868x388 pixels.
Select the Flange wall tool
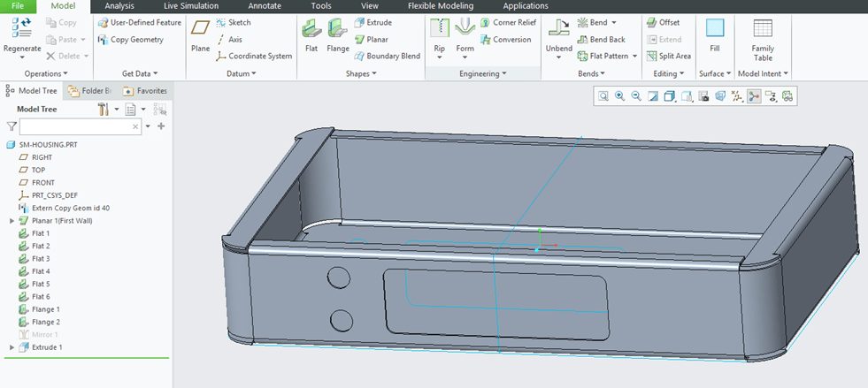pos(337,34)
